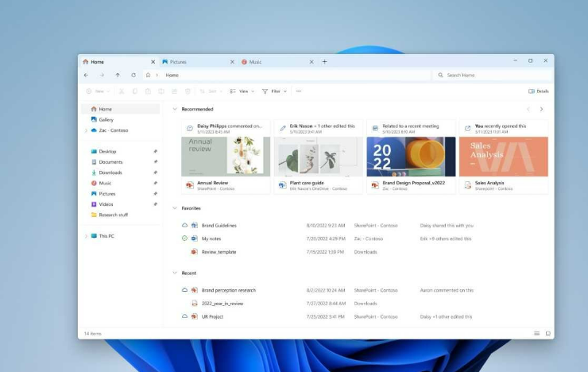Click the Share toolbar icon
Viewport: 588px width, 372px height.
(x=174, y=91)
